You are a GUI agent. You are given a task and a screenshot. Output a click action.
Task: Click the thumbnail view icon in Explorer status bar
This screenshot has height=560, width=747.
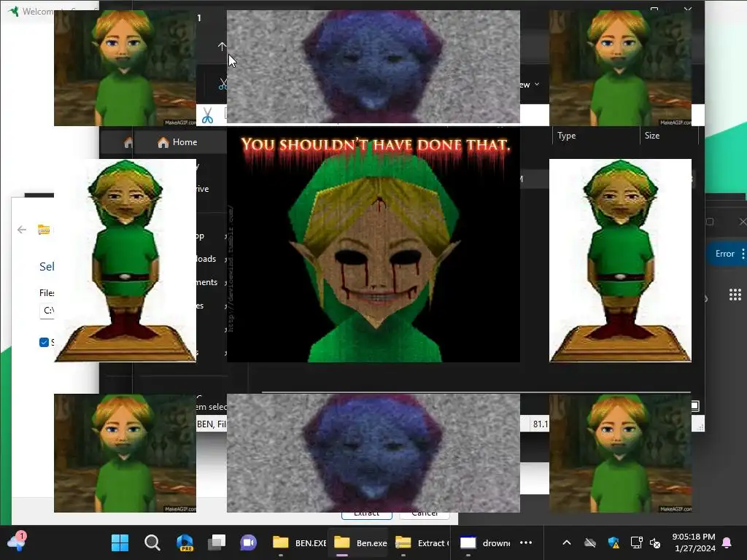(x=695, y=405)
